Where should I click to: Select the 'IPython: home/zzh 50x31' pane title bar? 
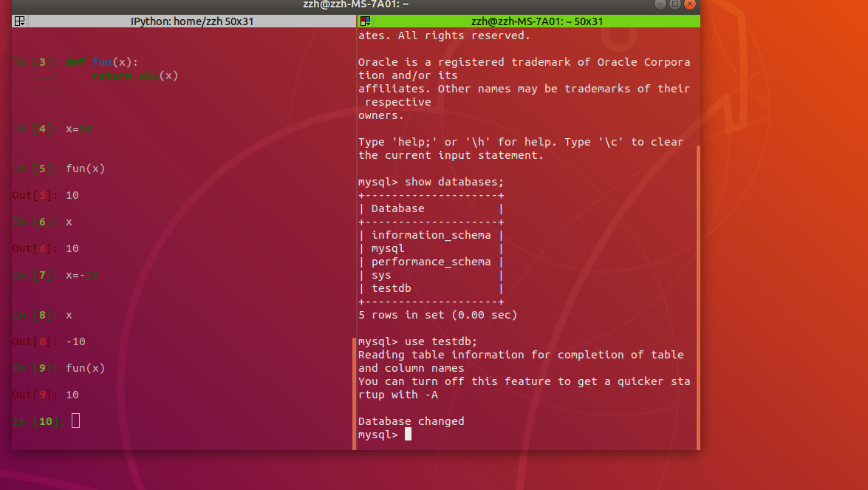(x=191, y=21)
